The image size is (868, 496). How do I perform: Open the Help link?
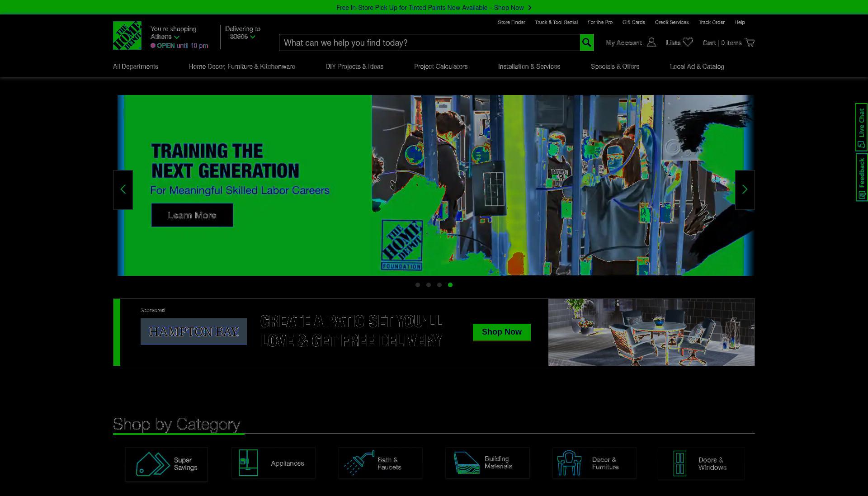click(740, 22)
